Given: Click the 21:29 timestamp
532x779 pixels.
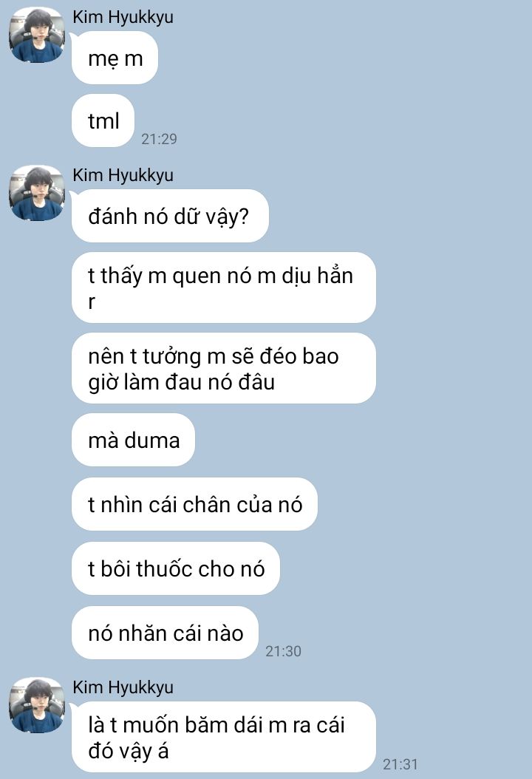Looking at the screenshot, I should point(159,139).
